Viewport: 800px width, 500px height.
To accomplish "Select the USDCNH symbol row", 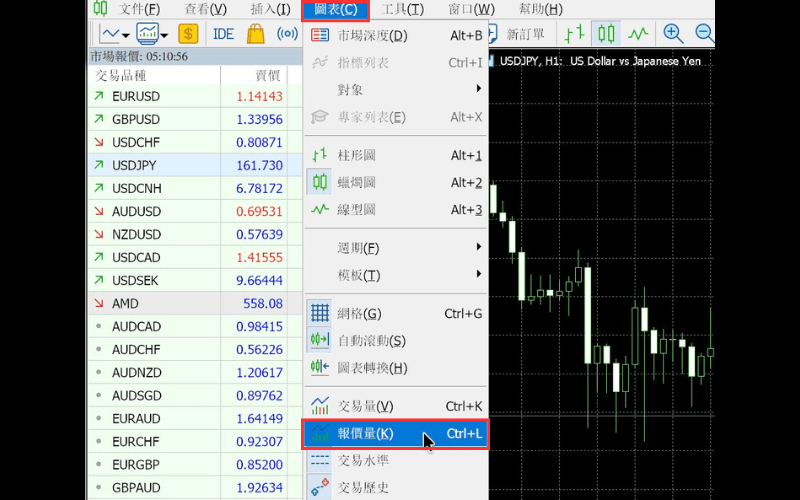I will point(195,188).
